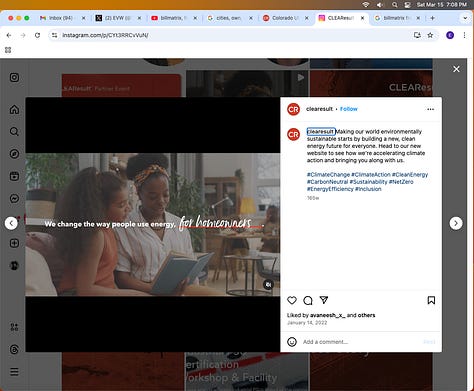Switch to the X EVW tab
Image resolution: width=474 pixels, height=391 pixels.
coord(118,18)
